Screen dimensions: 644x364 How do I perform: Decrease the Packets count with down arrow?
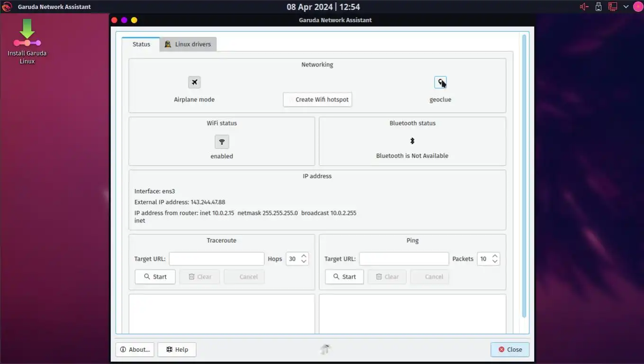tap(495, 262)
